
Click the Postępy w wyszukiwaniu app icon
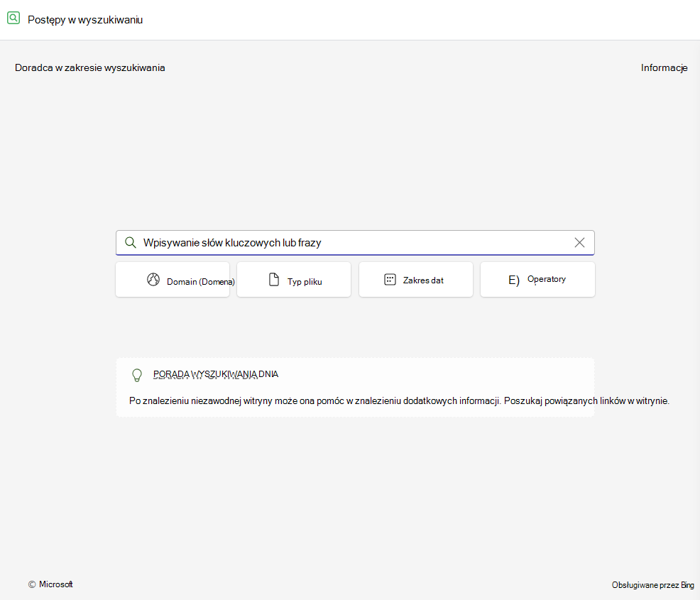pos(13,18)
